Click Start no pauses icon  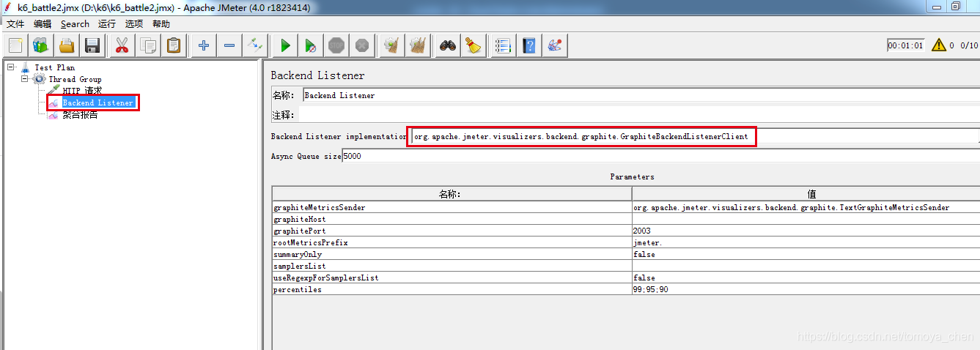[311, 45]
